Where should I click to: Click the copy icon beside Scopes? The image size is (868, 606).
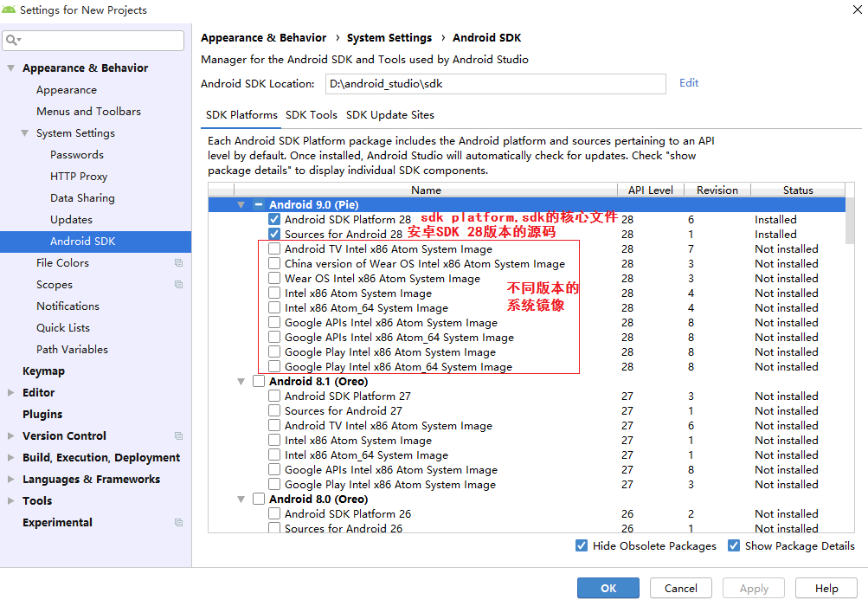click(178, 284)
